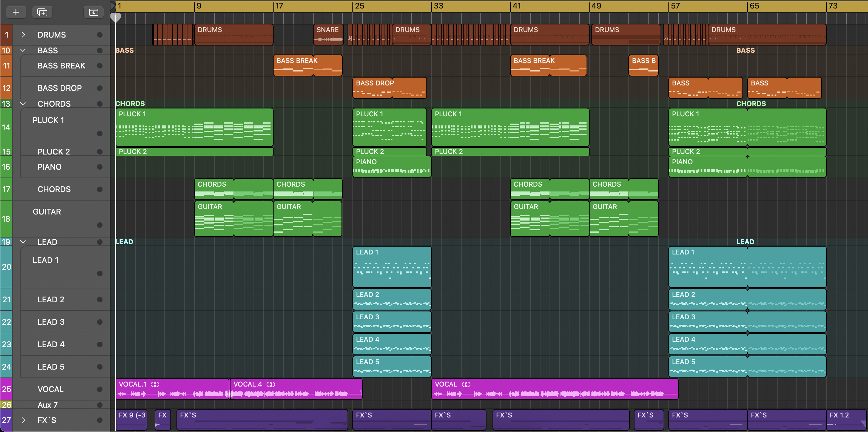Toggle the VOCAL track status dot
868x432 pixels.
99,389
